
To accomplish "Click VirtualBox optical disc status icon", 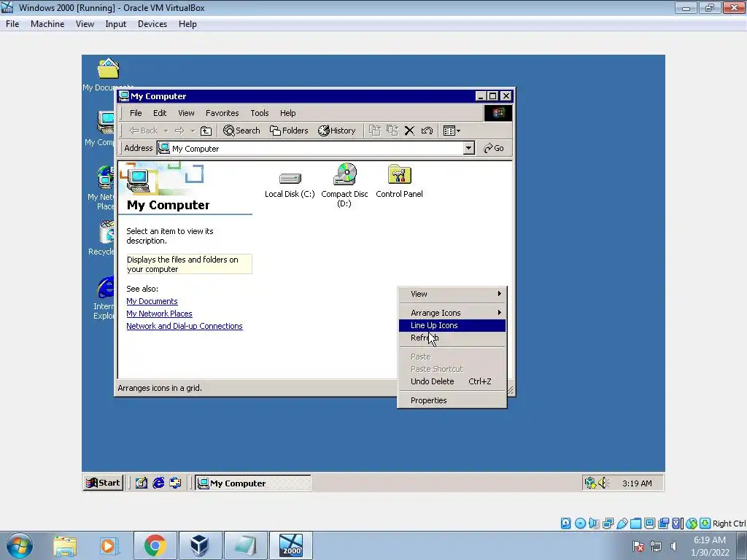I will point(580,524).
